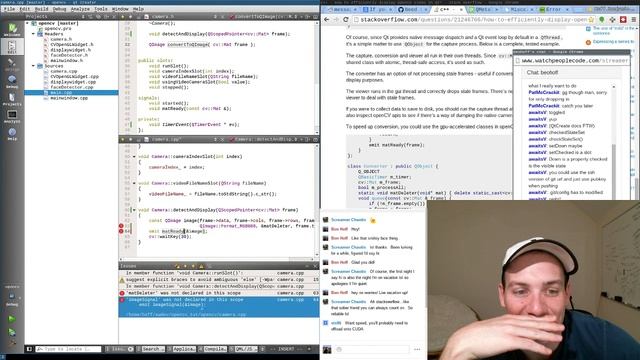Collapse the opencv [master] project node
This screenshot has width=640, height=360.
pos(28,24)
